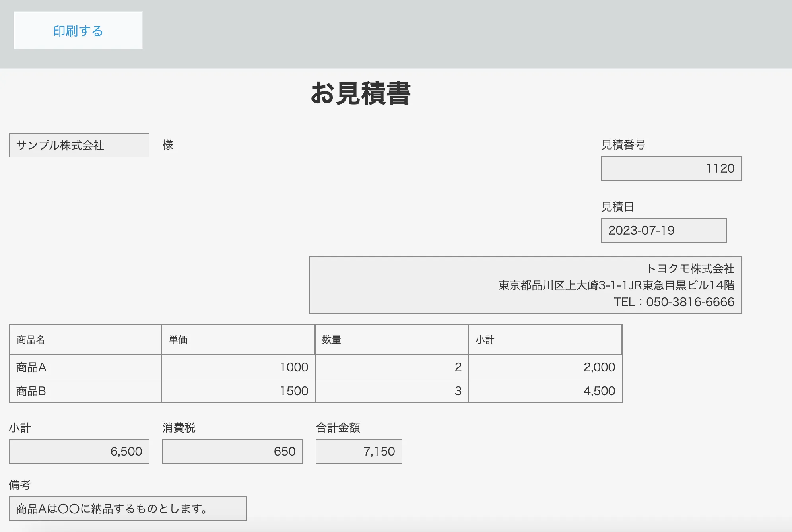This screenshot has width=792, height=532.
Task: Click the 数量 column header
Action: point(391,340)
